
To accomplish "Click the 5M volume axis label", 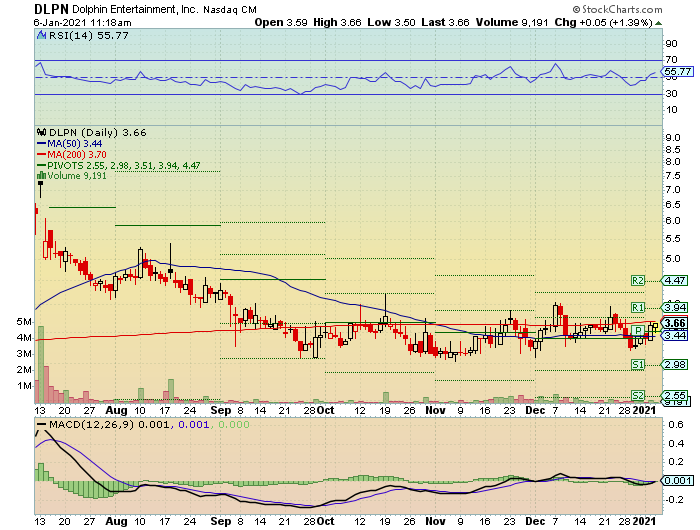I will click(x=24, y=322).
